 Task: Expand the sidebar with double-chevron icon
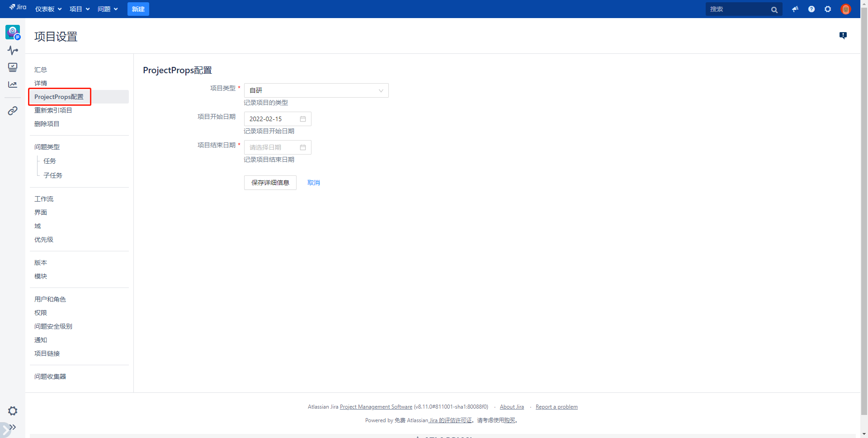click(13, 427)
